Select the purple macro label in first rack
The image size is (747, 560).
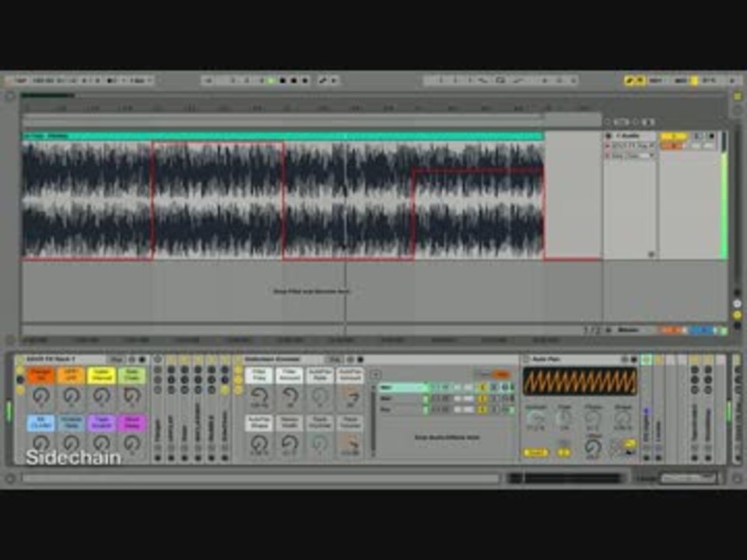(101, 423)
